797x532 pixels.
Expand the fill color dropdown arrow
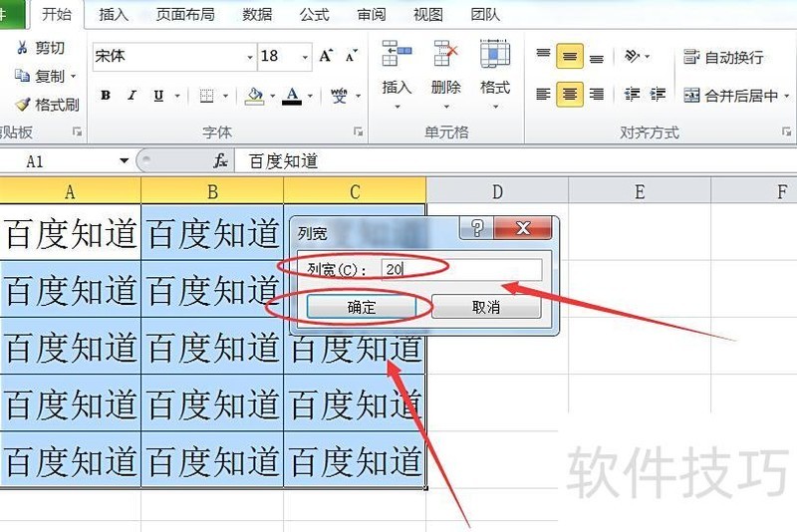(272, 96)
